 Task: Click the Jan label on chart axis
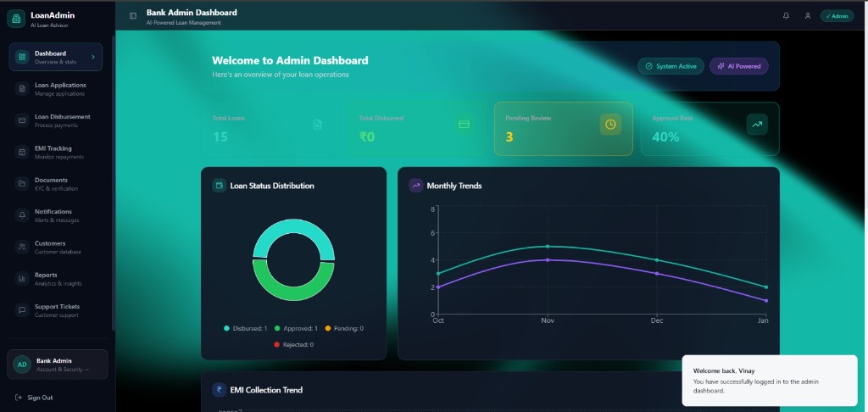click(x=763, y=320)
